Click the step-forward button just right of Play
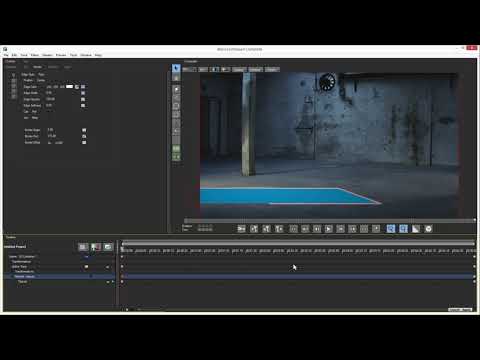Screen dimensions: 480x360 (x=340, y=229)
